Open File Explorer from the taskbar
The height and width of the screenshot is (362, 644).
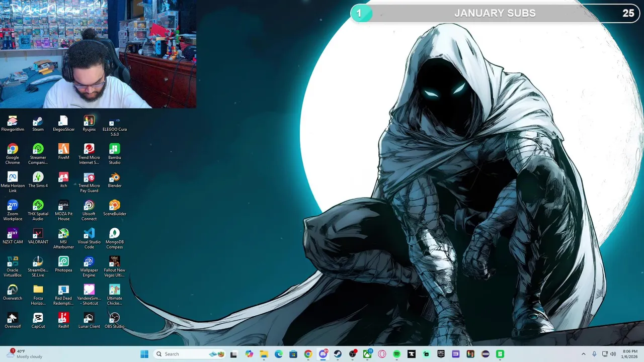264,354
